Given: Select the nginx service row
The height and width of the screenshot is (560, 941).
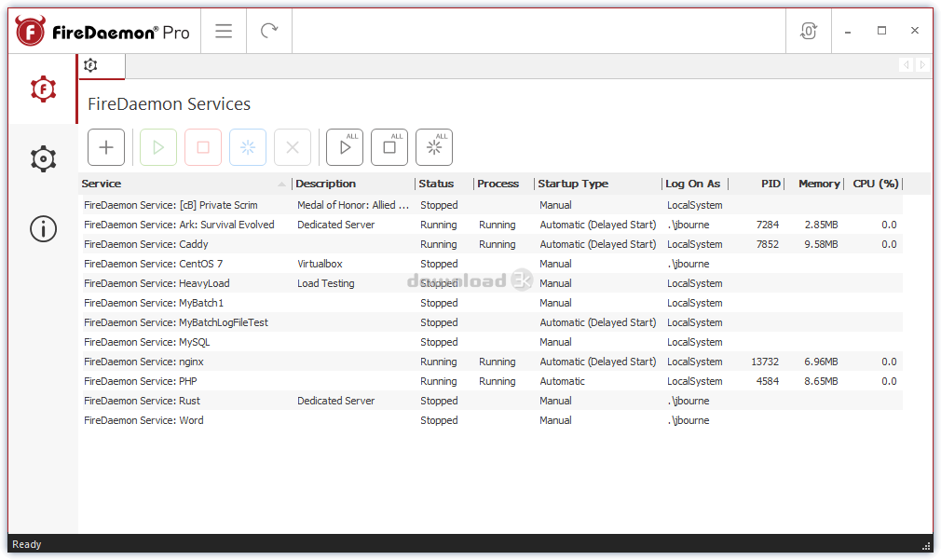Looking at the screenshot, I should [143, 362].
